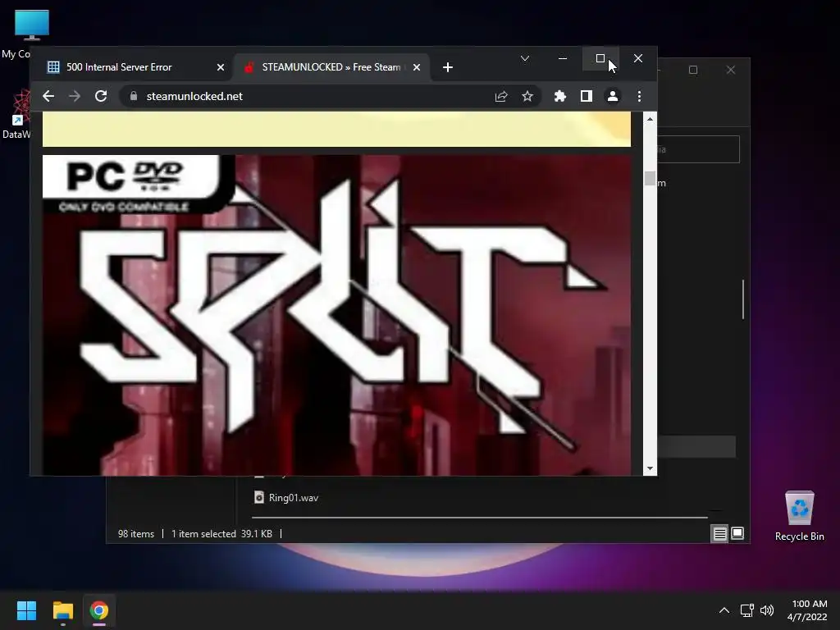
Task: Open the Windows Start menu
Action: (26, 610)
